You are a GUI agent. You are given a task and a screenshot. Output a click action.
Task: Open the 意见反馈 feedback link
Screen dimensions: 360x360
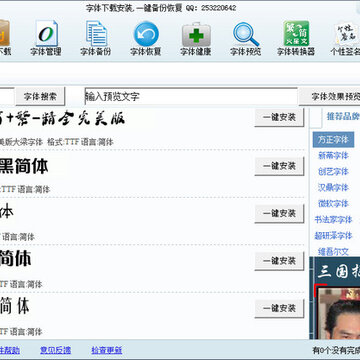tap(55, 350)
